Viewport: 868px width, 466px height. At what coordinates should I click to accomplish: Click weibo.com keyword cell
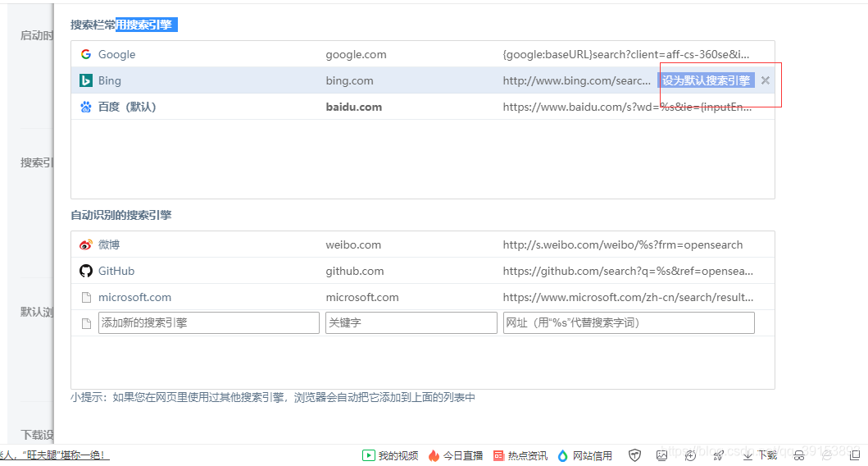coord(353,245)
